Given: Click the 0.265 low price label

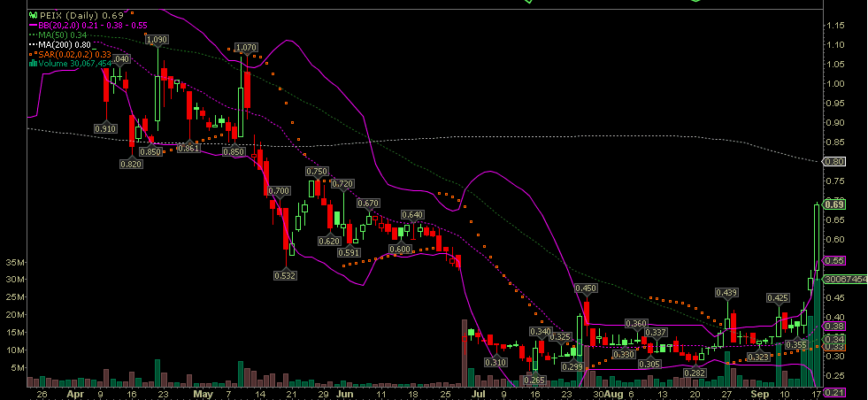Looking at the screenshot, I should [534, 380].
